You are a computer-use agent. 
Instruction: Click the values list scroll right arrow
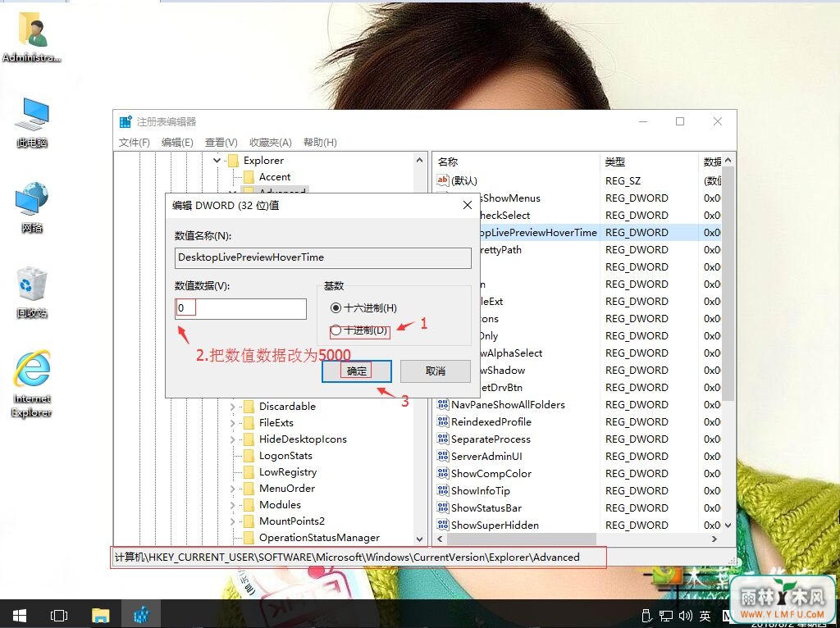pos(714,539)
